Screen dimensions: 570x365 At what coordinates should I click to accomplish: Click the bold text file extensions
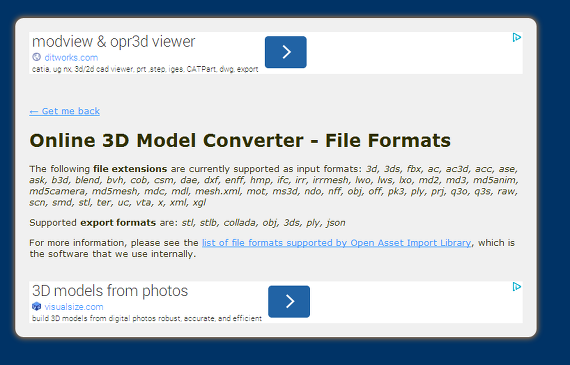130,169
